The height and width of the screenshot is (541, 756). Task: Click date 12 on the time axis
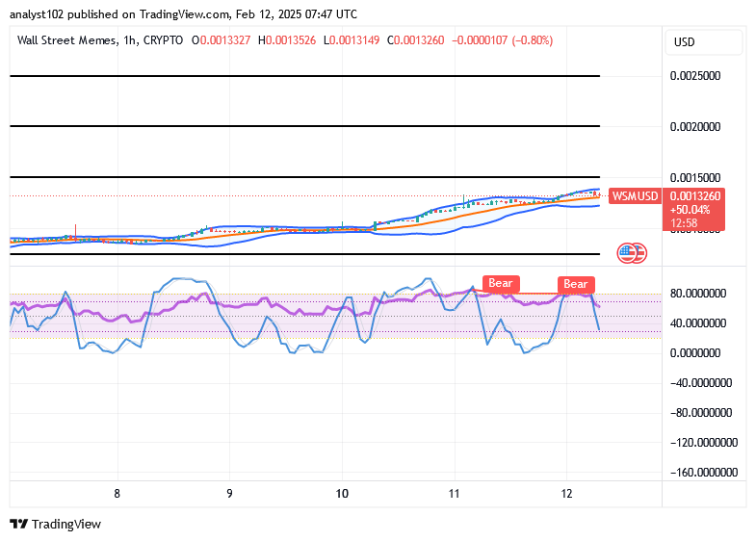566,494
